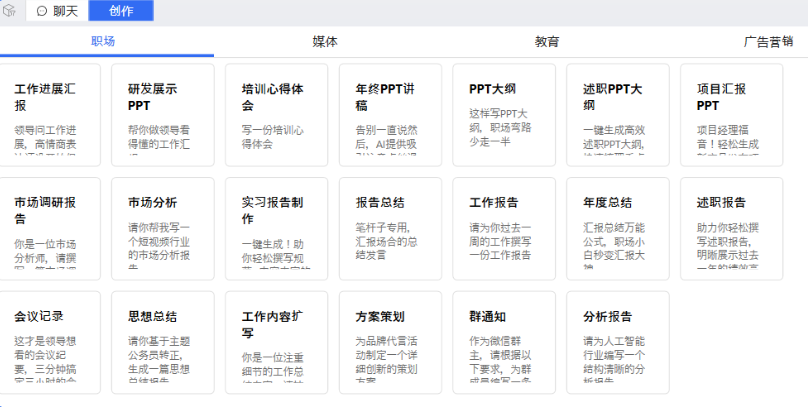This screenshot has width=808, height=407.
Task: Click the PPT大纲 template card
Action: tap(504, 115)
